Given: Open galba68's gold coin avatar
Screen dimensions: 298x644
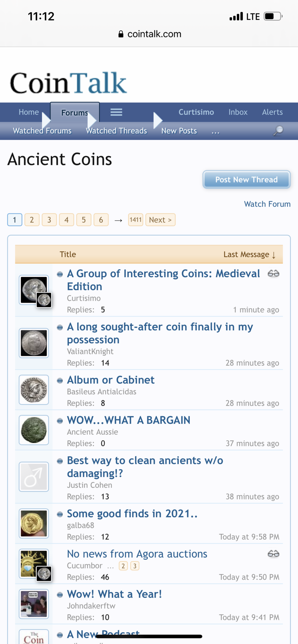Looking at the screenshot, I should (x=34, y=523).
